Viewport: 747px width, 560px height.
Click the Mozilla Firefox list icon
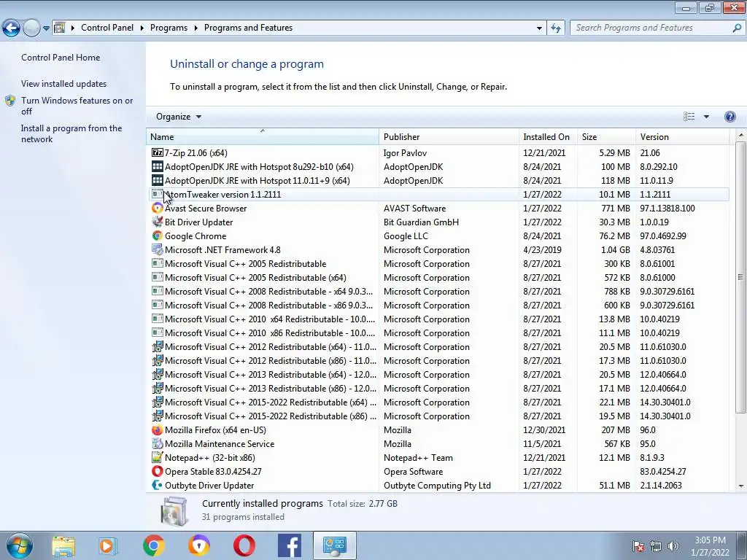(x=158, y=430)
